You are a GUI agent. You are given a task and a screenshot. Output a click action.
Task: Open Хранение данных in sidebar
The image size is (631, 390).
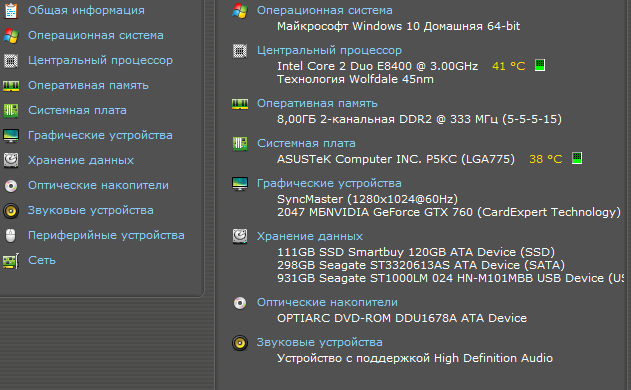pos(81,160)
